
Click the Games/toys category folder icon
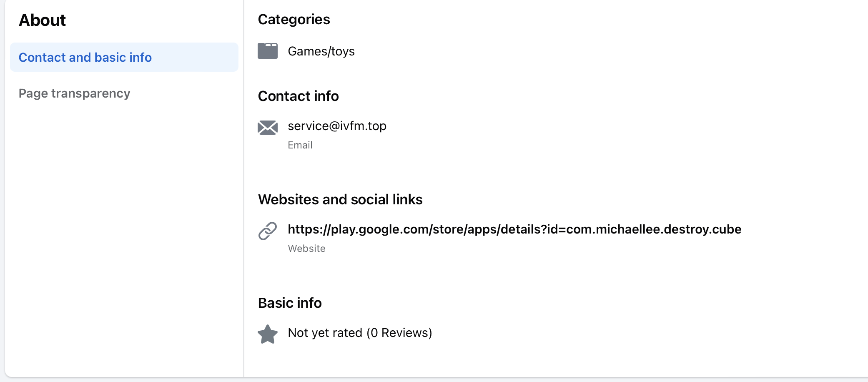[268, 51]
